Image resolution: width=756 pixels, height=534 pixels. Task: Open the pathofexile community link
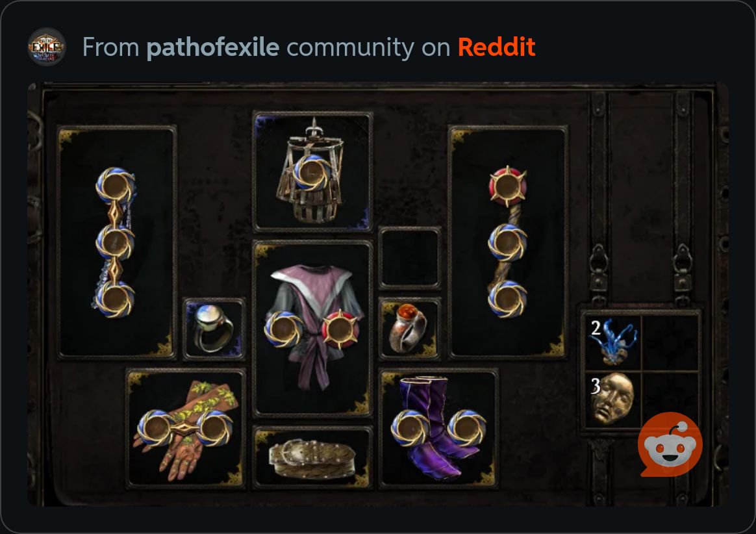pos(212,47)
